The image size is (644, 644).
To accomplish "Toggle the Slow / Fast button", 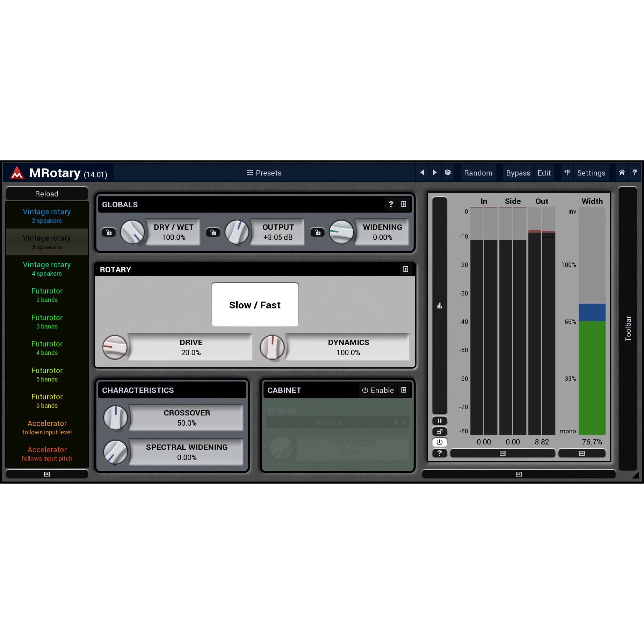I will (x=255, y=305).
